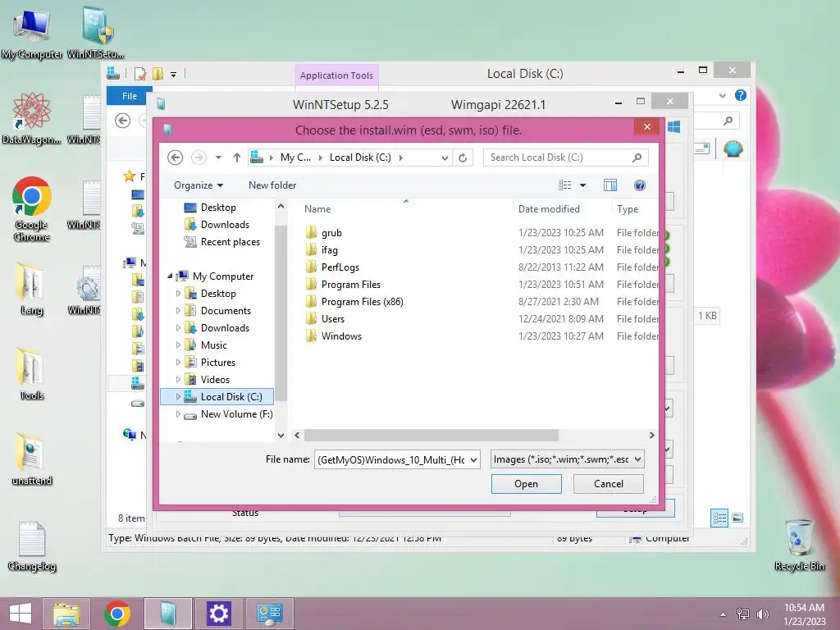The height and width of the screenshot is (630, 840).
Task: Open the gear settings taskbar app
Action: (x=218, y=614)
